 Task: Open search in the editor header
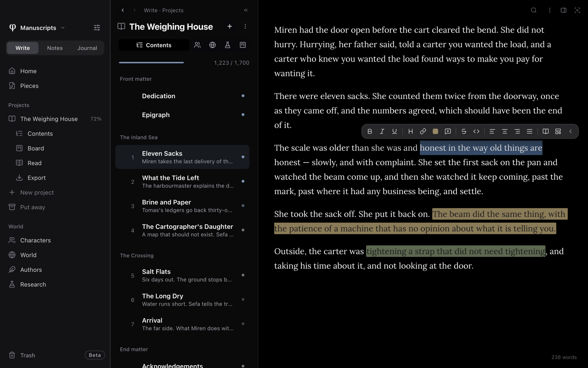pyautogui.click(x=534, y=10)
